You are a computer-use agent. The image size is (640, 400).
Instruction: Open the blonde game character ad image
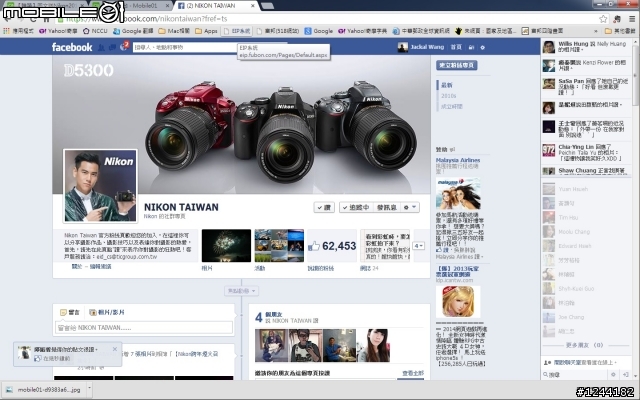458,302
